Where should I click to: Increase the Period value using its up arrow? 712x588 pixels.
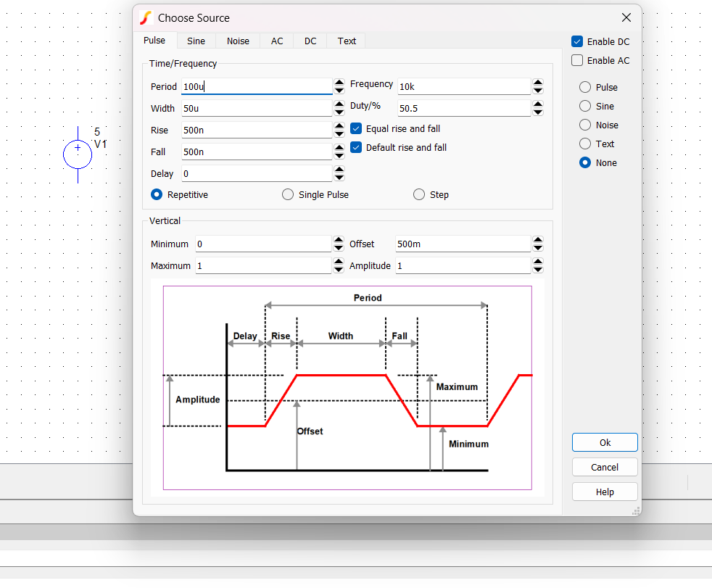pyautogui.click(x=339, y=82)
